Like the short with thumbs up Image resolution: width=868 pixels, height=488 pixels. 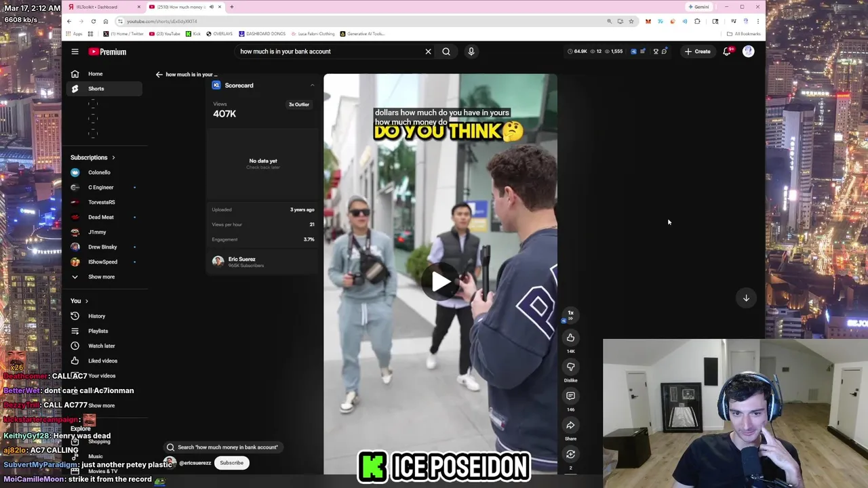point(570,338)
